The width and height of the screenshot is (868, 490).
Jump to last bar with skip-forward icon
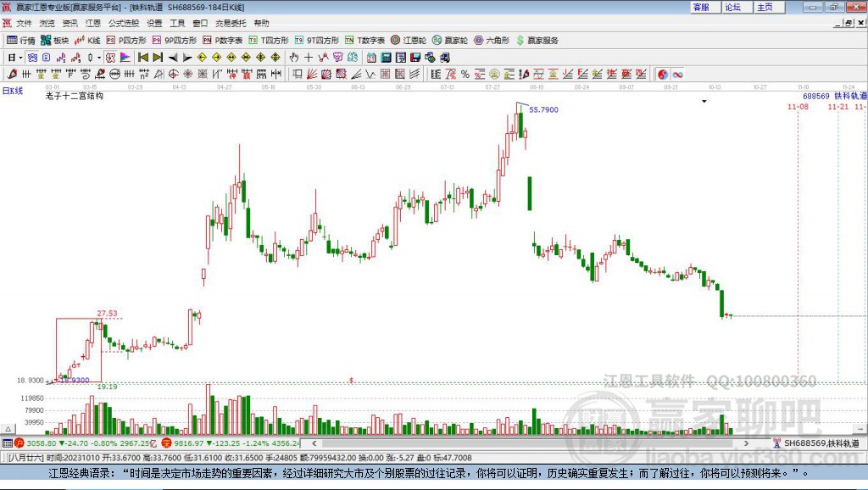tap(158, 58)
